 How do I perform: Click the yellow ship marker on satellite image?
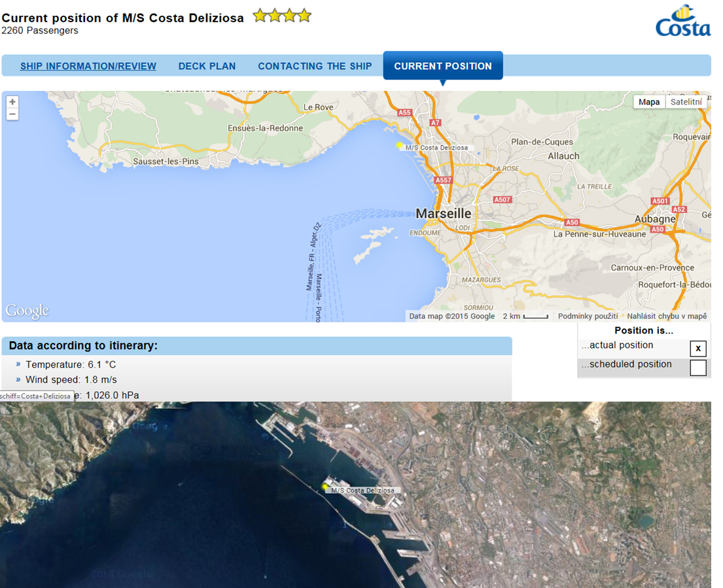click(x=325, y=486)
